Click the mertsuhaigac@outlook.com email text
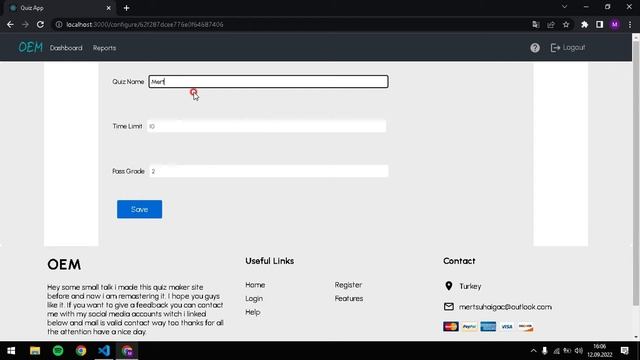The height and width of the screenshot is (360, 640). click(x=505, y=307)
